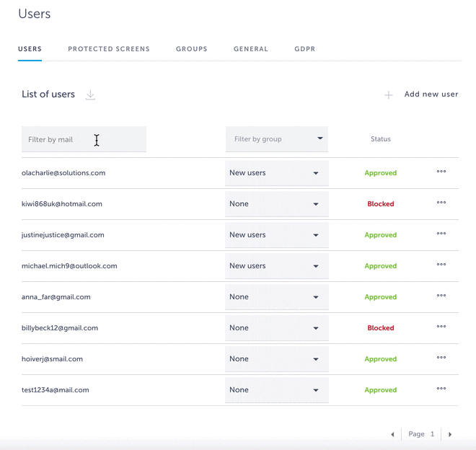476x450 pixels.
Task: Click the download user list icon
Action: coord(90,95)
